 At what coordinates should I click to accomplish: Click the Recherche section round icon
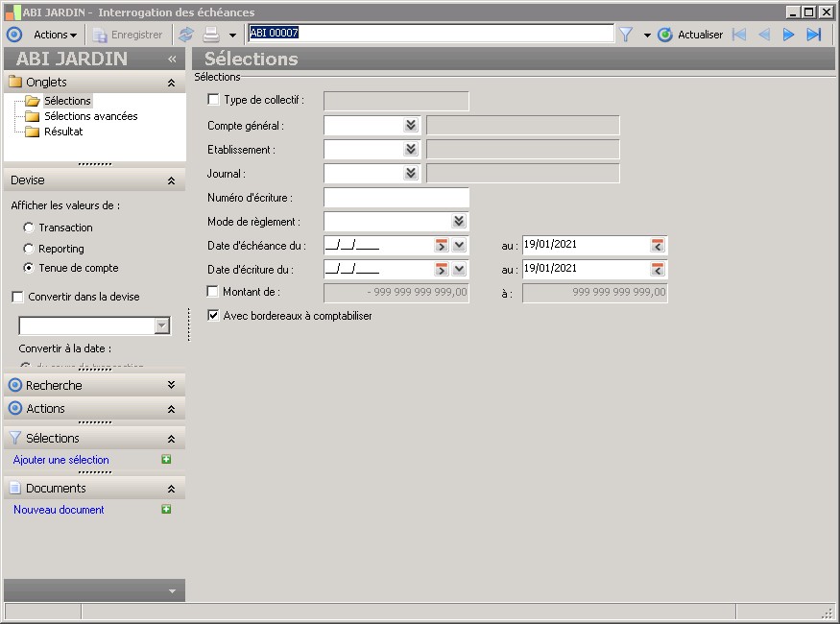pos(15,385)
